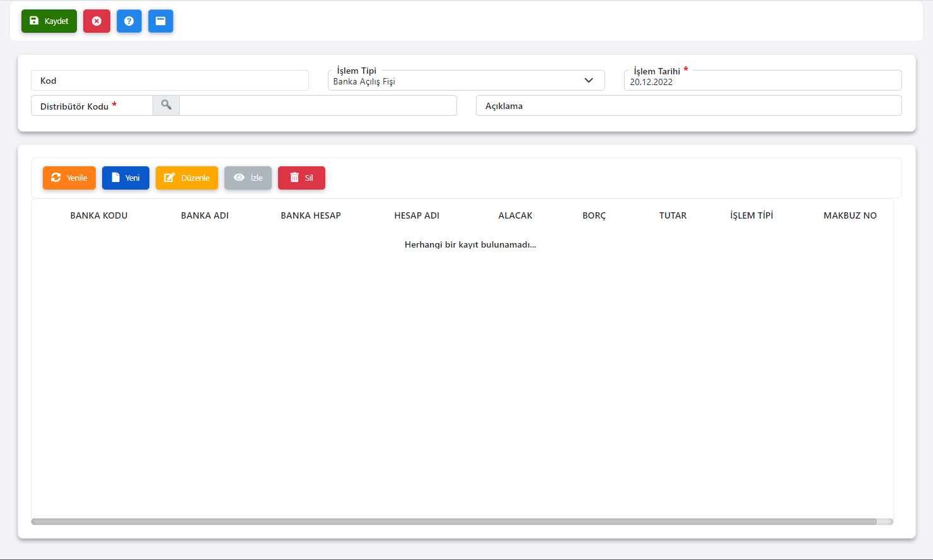Open help via the question mark icon
Screen dimensions: 933x560
click(x=129, y=21)
